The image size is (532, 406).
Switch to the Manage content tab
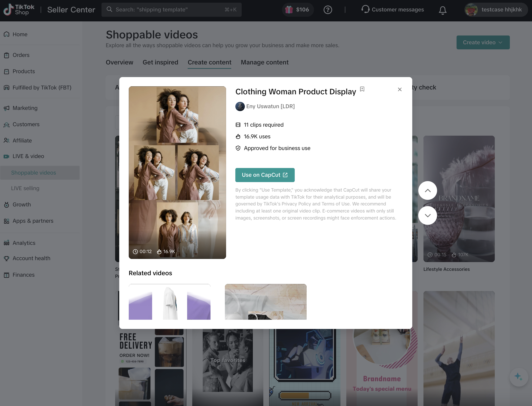click(265, 62)
